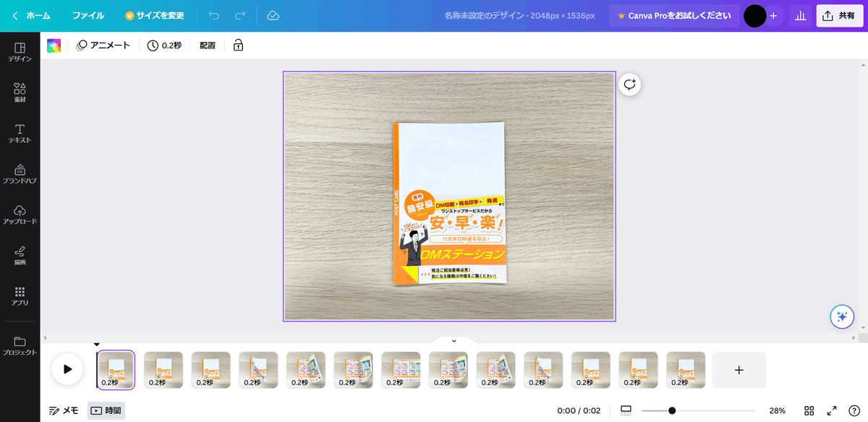The height and width of the screenshot is (422, 868).
Task: Open the デザイン sidebar panel
Action: (20, 52)
